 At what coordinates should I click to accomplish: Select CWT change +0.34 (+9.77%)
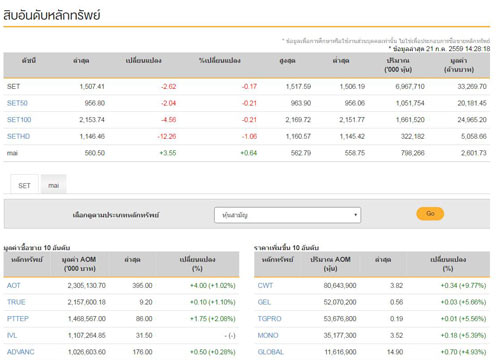(463, 285)
